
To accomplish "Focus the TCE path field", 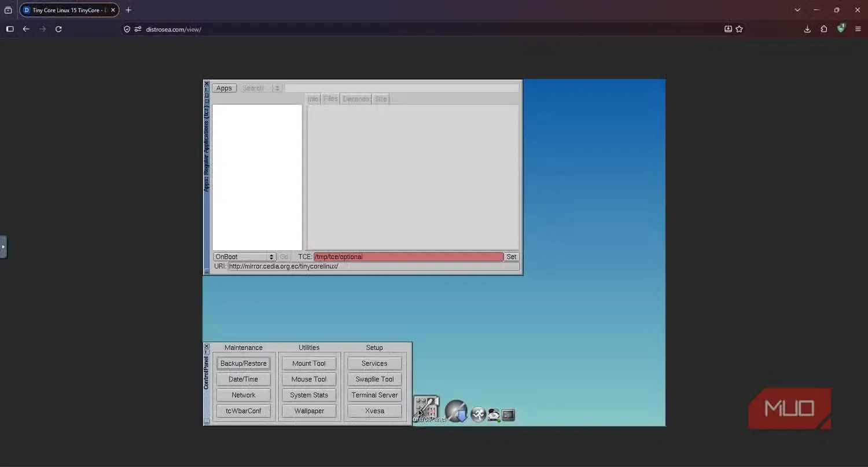I will point(409,257).
